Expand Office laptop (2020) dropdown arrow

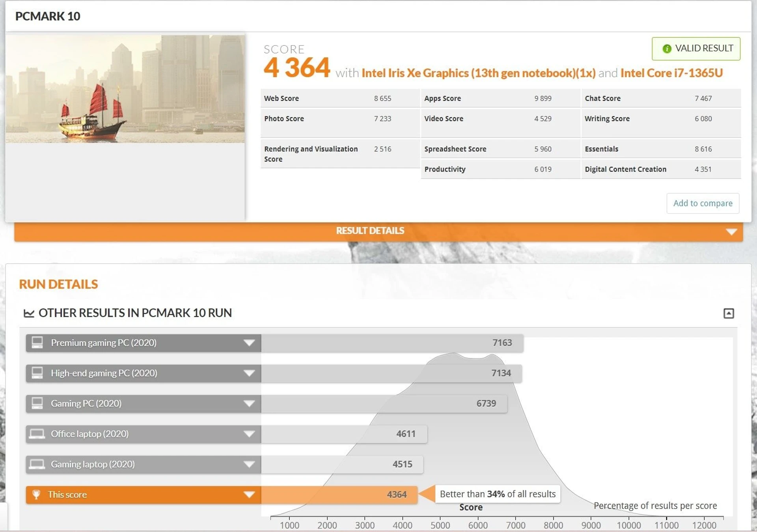249,434
